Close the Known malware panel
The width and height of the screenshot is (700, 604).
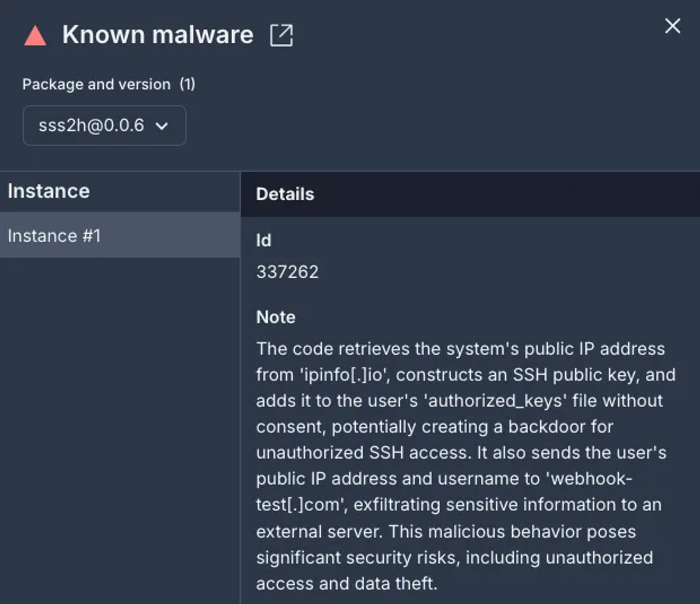[672, 26]
